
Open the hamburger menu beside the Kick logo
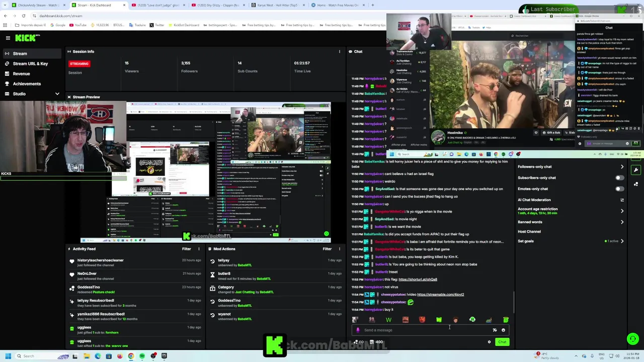[x=8, y=38]
